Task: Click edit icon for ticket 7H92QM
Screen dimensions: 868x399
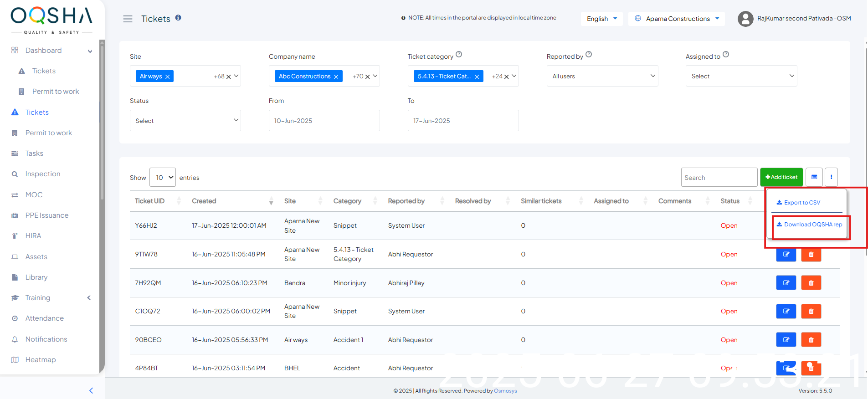Action: pyautogui.click(x=786, y=283)
